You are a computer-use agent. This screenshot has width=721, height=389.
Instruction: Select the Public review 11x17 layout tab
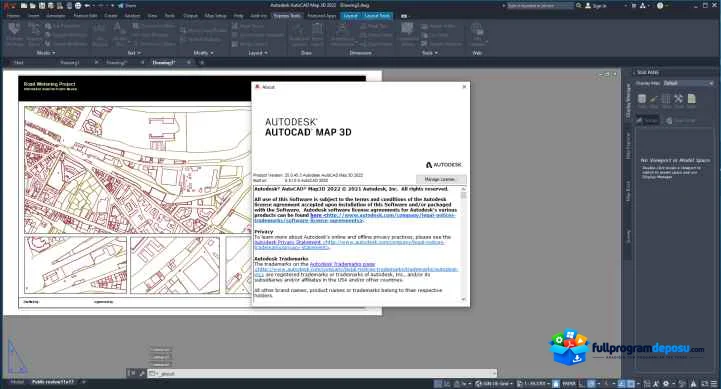pyautogui.click(x=52, y=382)
